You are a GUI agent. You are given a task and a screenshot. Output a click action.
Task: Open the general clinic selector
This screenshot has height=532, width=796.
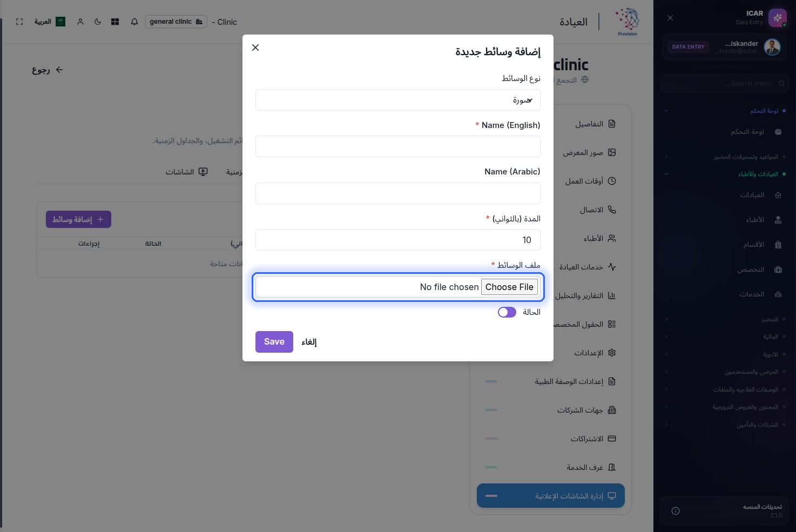click(x=176, y=22)
